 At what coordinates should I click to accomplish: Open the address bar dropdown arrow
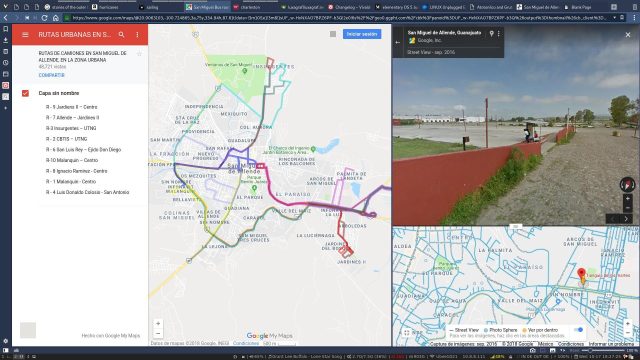coord(614,18)
